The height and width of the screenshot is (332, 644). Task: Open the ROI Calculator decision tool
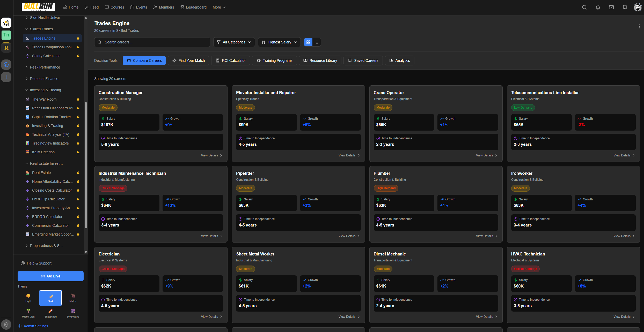click(x=230, y=60)
